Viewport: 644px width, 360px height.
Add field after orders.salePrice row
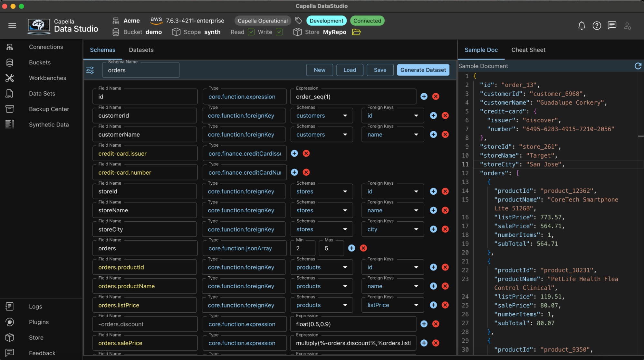pyautogui.click(x=424, y=343)
